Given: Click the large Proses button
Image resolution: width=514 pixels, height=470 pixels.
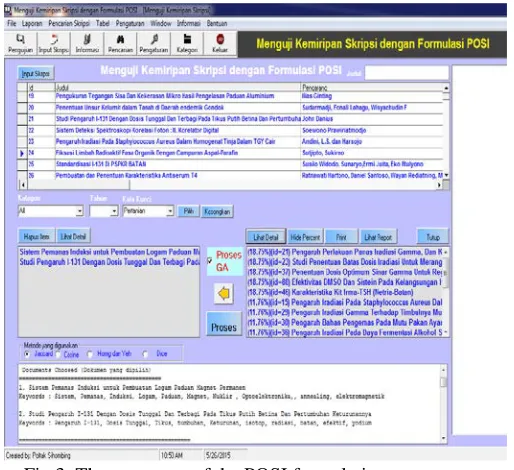Looking at the screenshot, I should pos(224,324).
